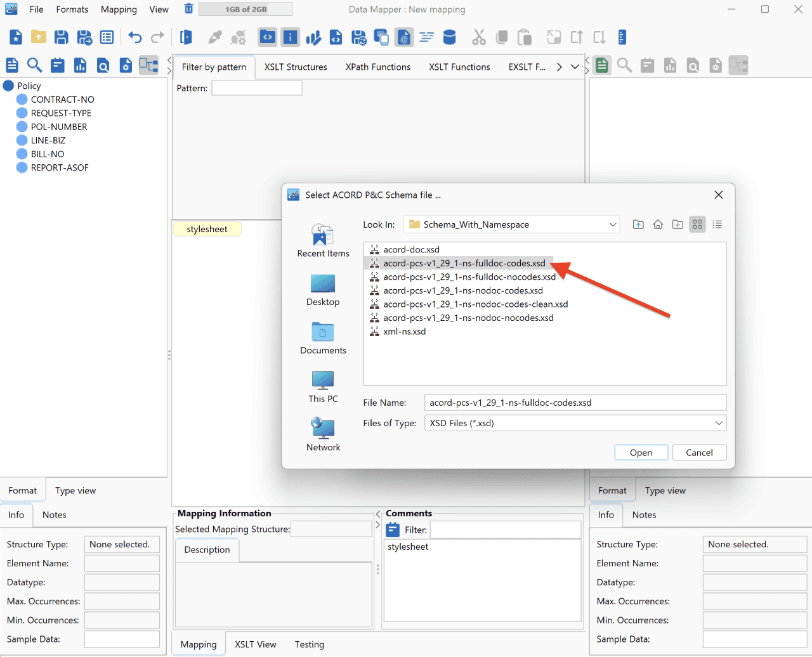The image size is (812, 657).
Task: Switch to the XSLT Functions tab
Action: tap(459, 67)
